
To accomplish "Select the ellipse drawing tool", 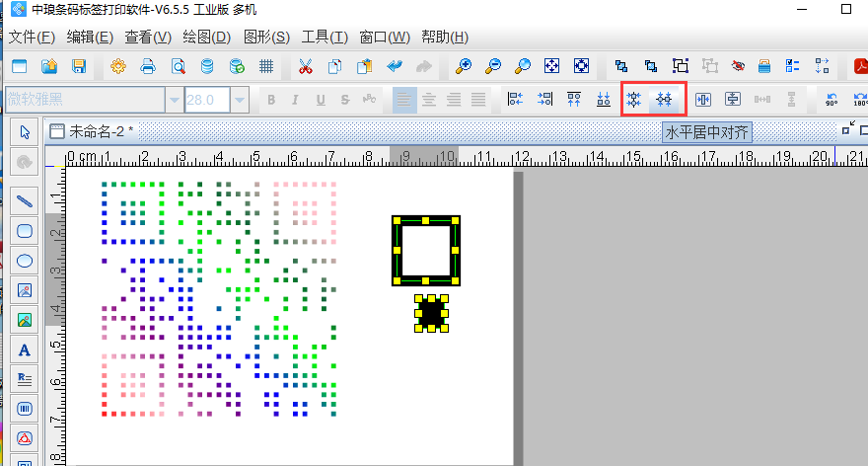I will (25, 261).
